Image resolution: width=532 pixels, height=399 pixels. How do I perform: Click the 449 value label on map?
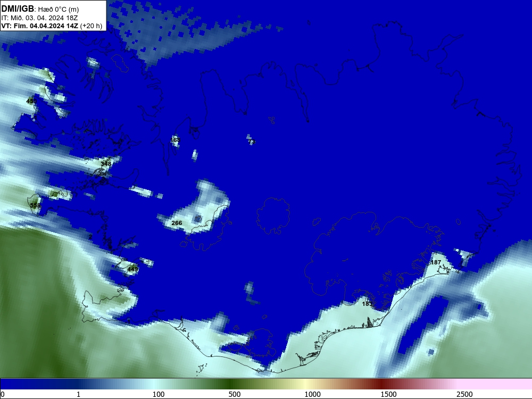click(132, 269)
